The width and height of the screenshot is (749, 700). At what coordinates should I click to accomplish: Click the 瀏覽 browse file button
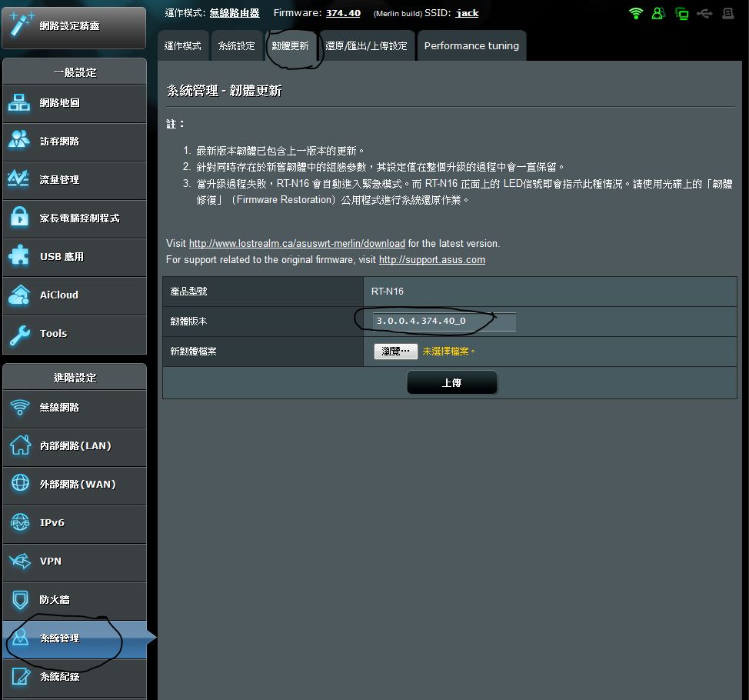(395, 352)
